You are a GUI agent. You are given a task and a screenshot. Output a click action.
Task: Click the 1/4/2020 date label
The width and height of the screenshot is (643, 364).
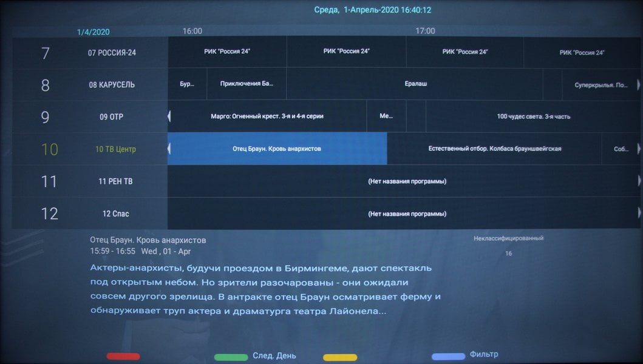[94, 32]
